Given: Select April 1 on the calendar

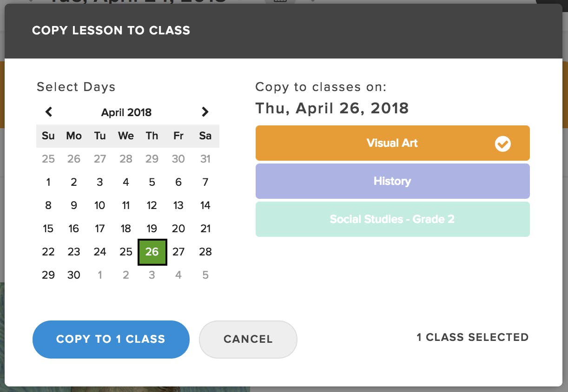Looking at the screenshot, I should tap(48, 182).
